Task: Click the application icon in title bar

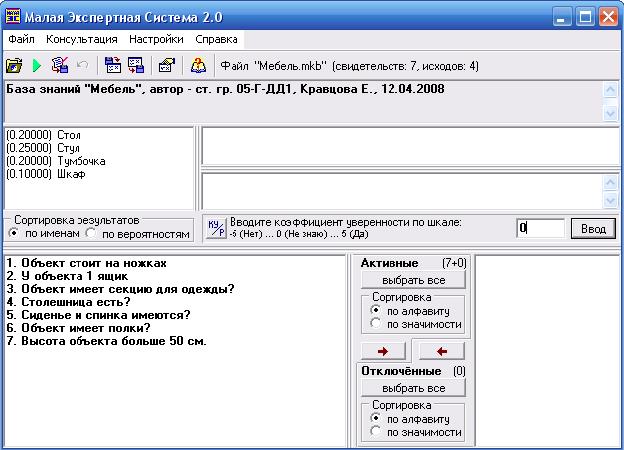Action: 13,17
